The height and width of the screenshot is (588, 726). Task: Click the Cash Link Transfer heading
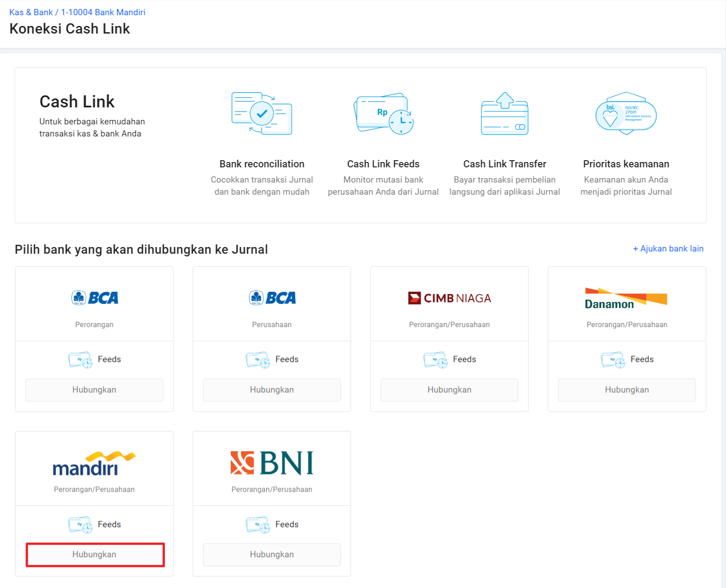(505, 164)
